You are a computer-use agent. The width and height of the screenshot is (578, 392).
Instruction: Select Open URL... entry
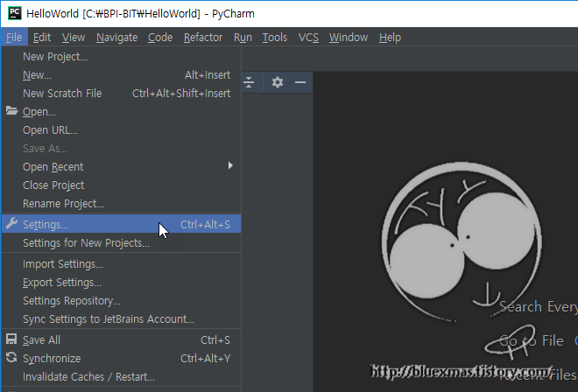pos(121,130)
